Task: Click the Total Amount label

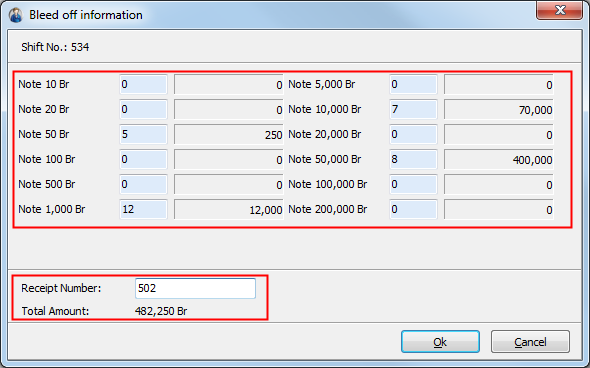Action: (55, 311)
